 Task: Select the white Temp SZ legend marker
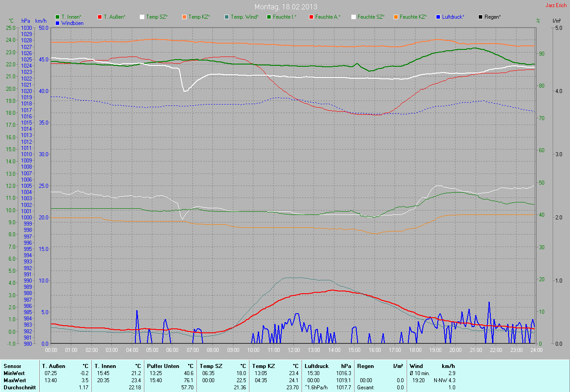(142, 17)
